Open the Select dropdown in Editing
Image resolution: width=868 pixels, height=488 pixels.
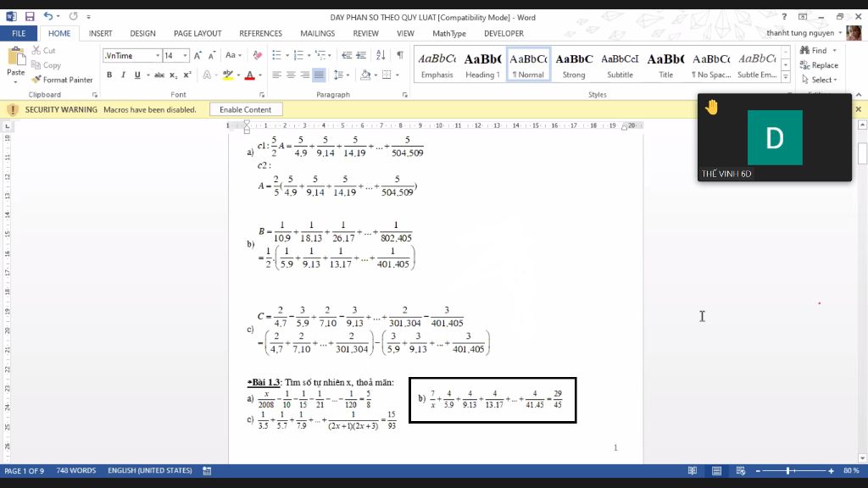(819, 80)
